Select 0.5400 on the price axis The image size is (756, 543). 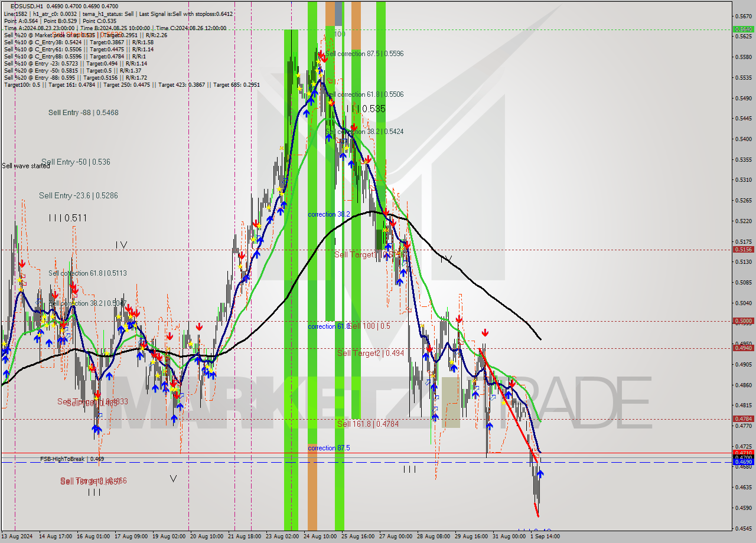pos(743,139)
